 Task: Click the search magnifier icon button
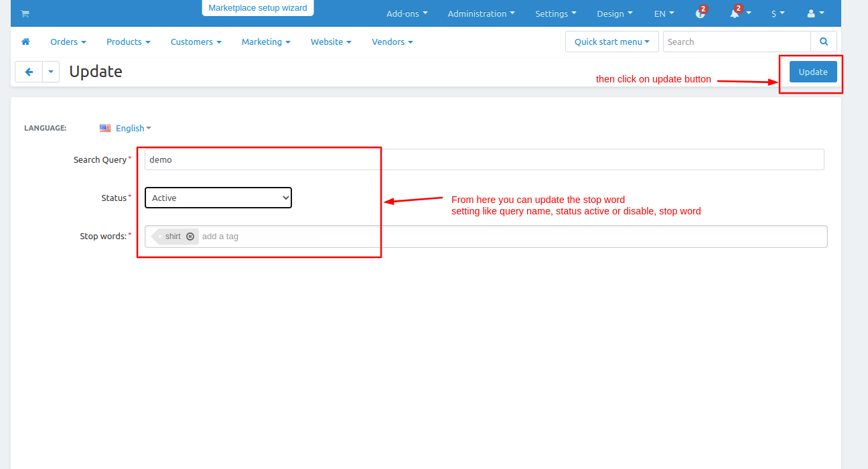(824, 42)
